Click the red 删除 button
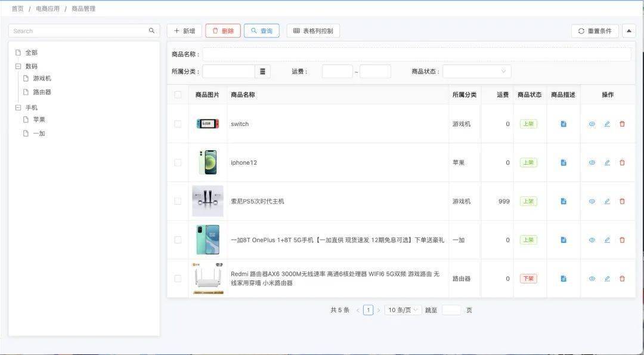 pyautogui.click(x=223, y=31)
